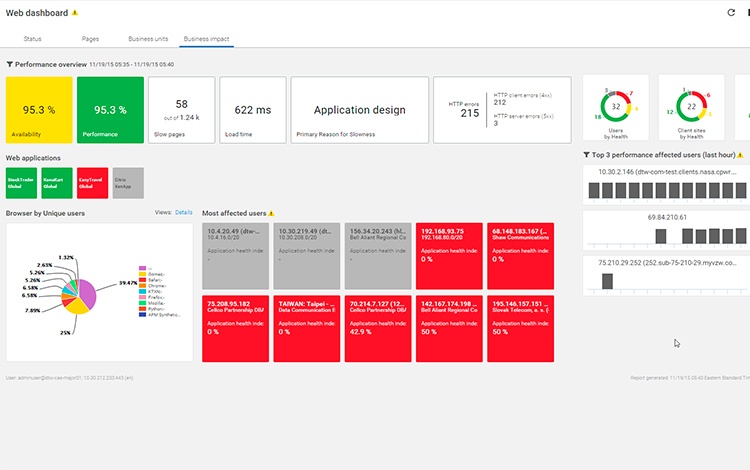This screenshot has height=470, width=750.
Task: Click the 11/19/15 05:35 - 11/19/15 05:40 time range
Action: pos(132,65)
